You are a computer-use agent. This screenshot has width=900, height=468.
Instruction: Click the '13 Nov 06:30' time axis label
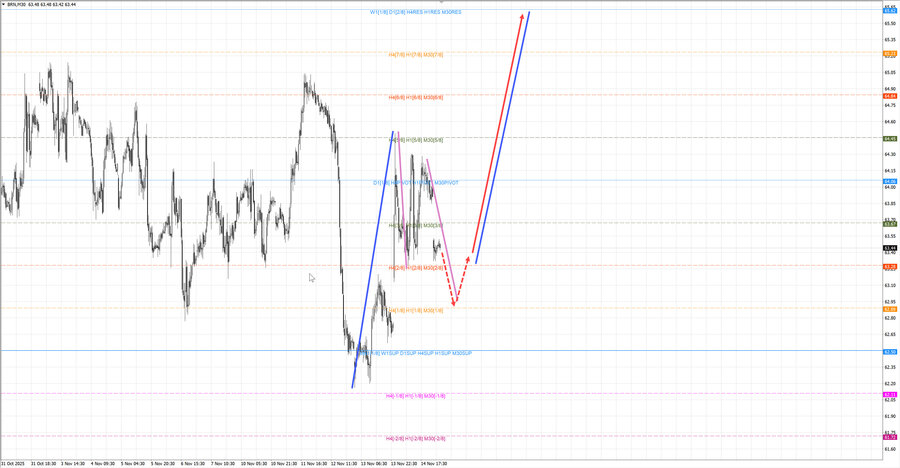[x=373, y=463]
